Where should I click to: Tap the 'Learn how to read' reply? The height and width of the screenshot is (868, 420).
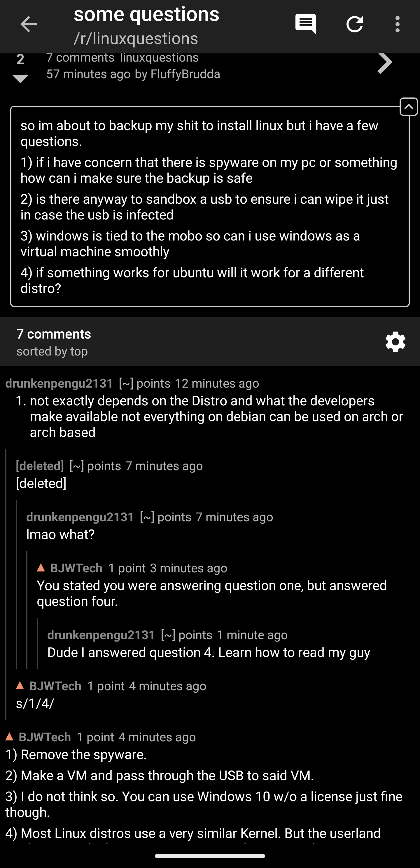pyautogui.click(x=209, y=652)
